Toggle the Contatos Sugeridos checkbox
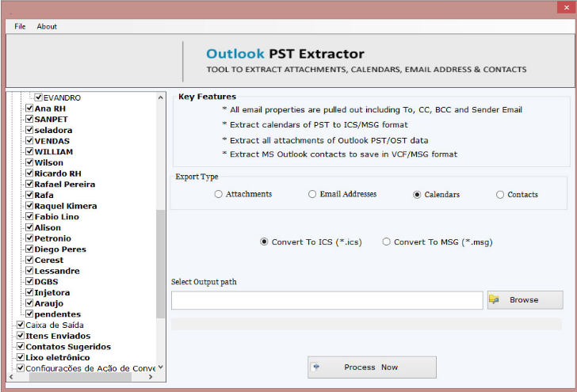The image size is (577, 392). pos(21,346)
